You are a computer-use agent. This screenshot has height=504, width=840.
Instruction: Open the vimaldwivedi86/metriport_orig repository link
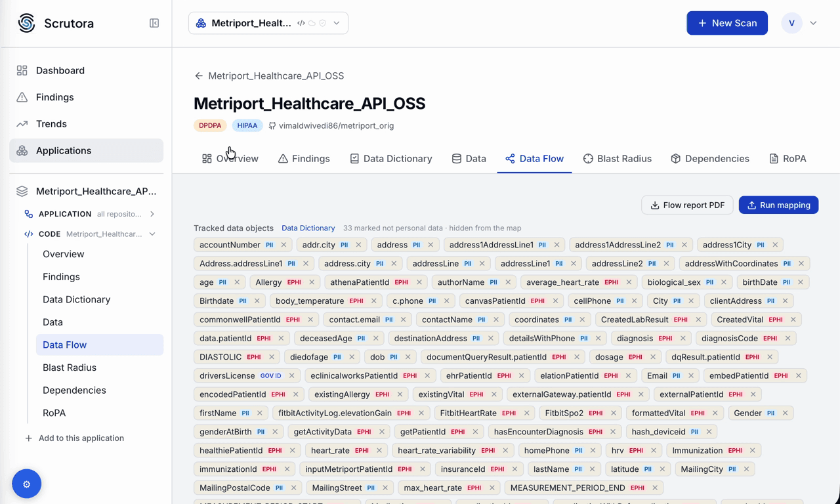[x=331, y=125]
